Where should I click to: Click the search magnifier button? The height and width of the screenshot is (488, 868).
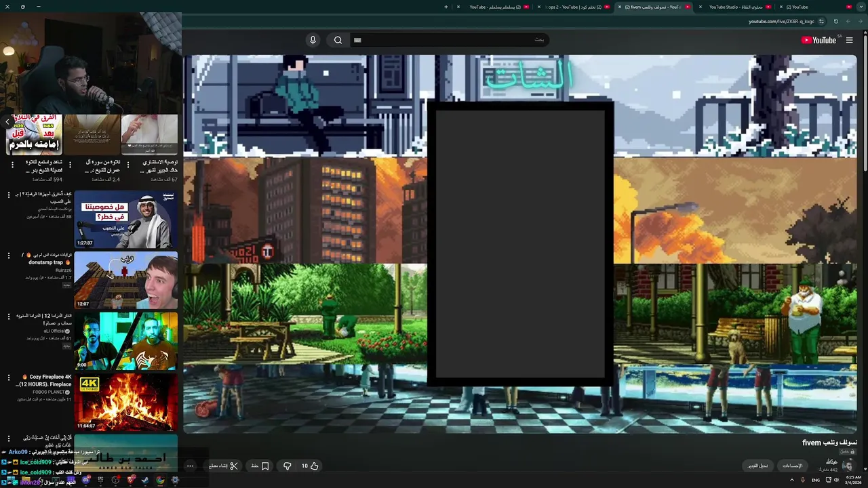(x=338, y=40)
